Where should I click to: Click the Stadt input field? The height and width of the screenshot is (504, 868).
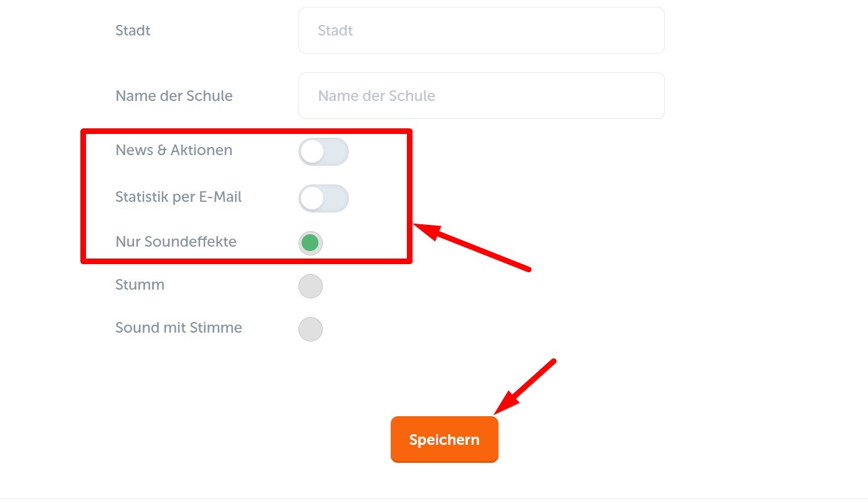[x=481, y=31]
